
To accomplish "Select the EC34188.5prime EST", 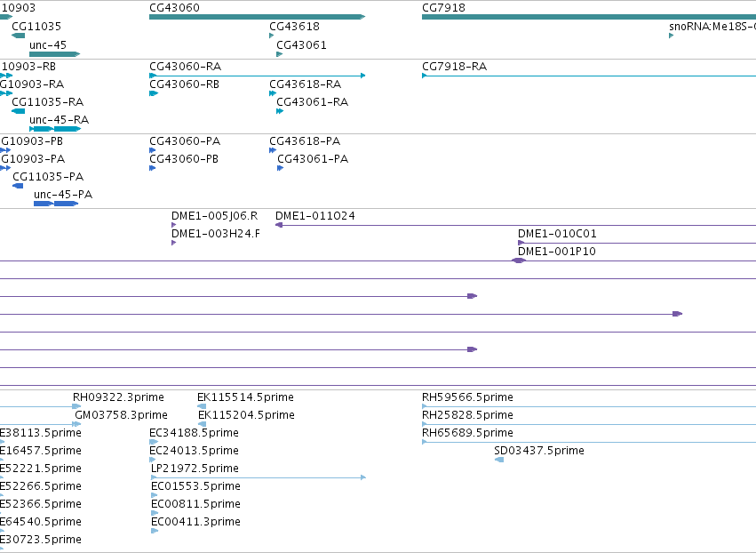I will click(x=154, y=442).
